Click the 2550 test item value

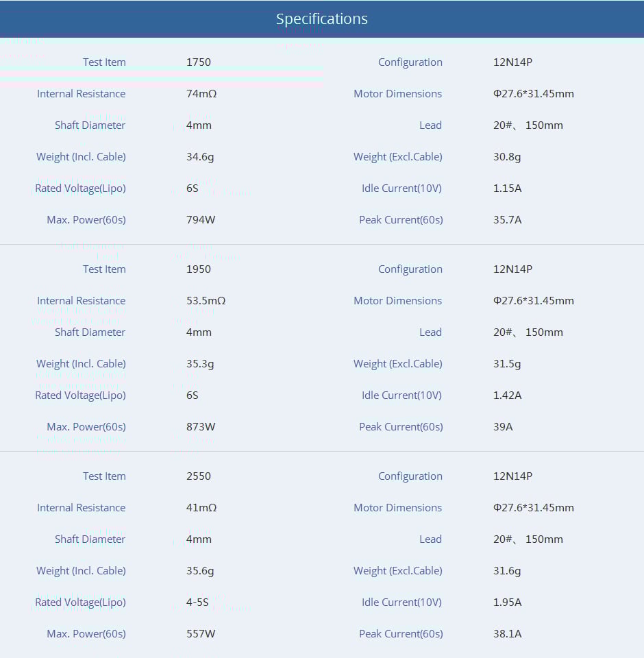[199, 476]
